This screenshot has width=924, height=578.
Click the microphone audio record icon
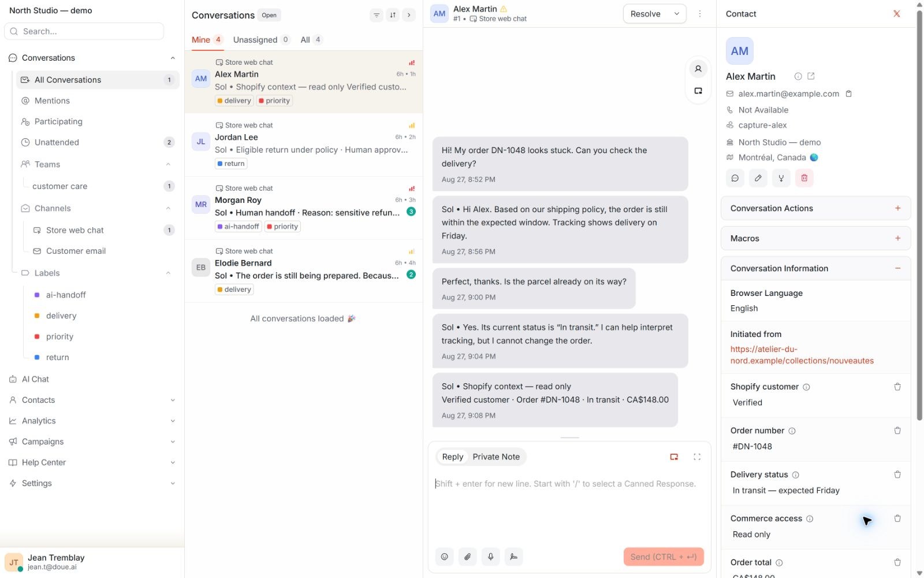tap(490, 557)
